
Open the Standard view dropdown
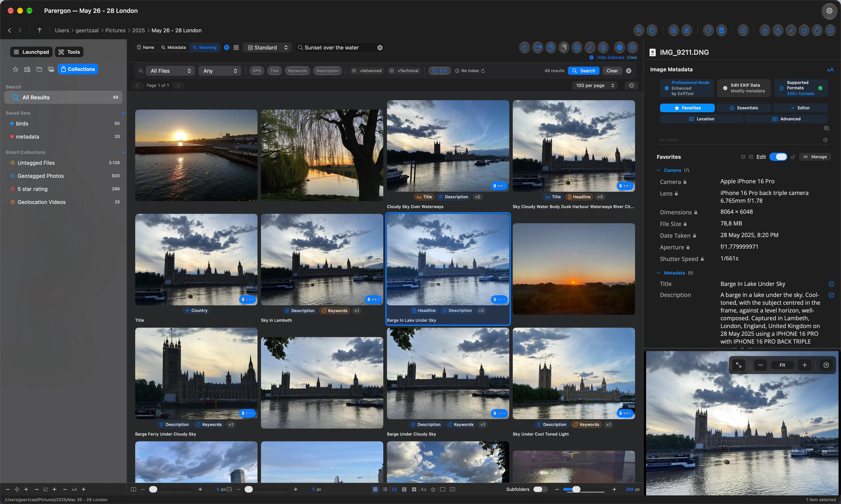point(268,47)
